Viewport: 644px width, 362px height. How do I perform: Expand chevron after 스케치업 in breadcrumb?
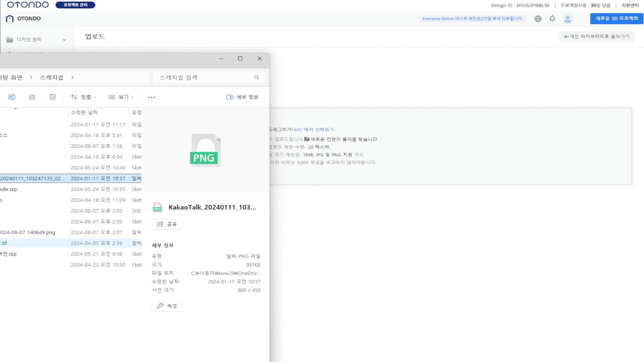click(72, 77)
